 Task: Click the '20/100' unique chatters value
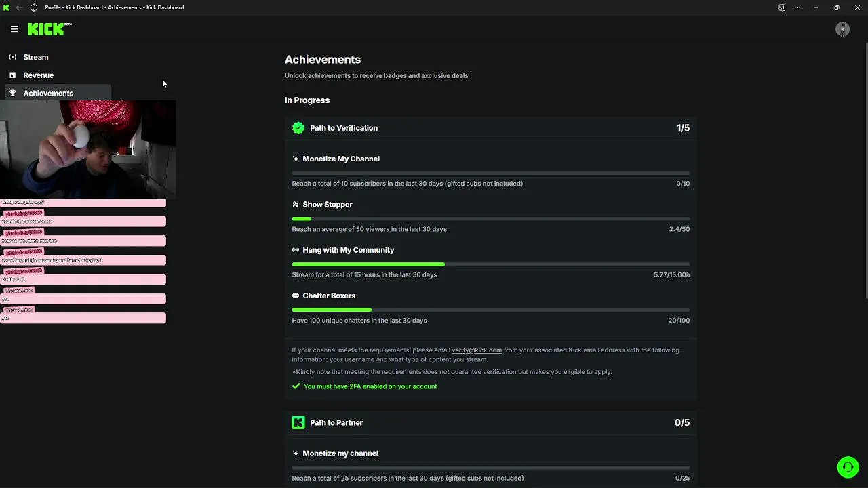click(x=679, y=321)
